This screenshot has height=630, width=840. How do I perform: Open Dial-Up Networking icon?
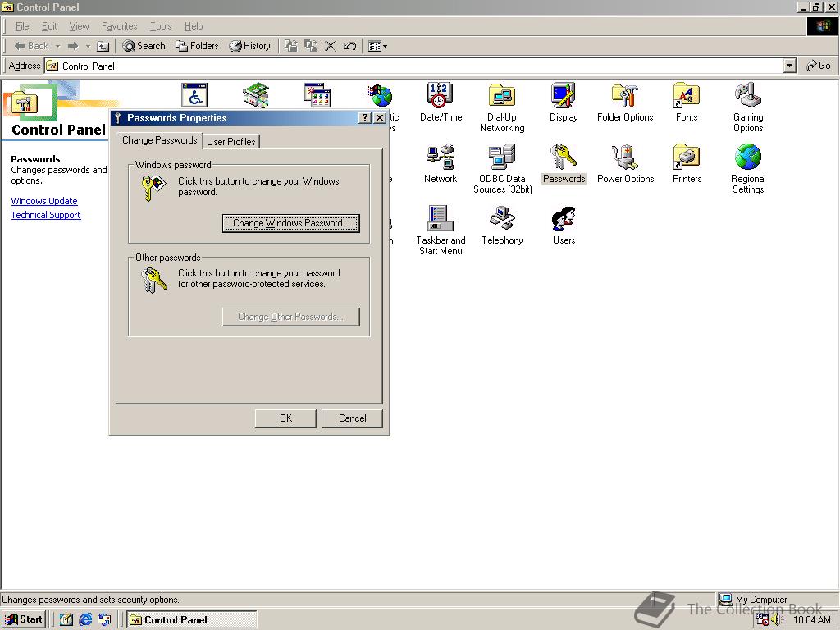[502, 107]
